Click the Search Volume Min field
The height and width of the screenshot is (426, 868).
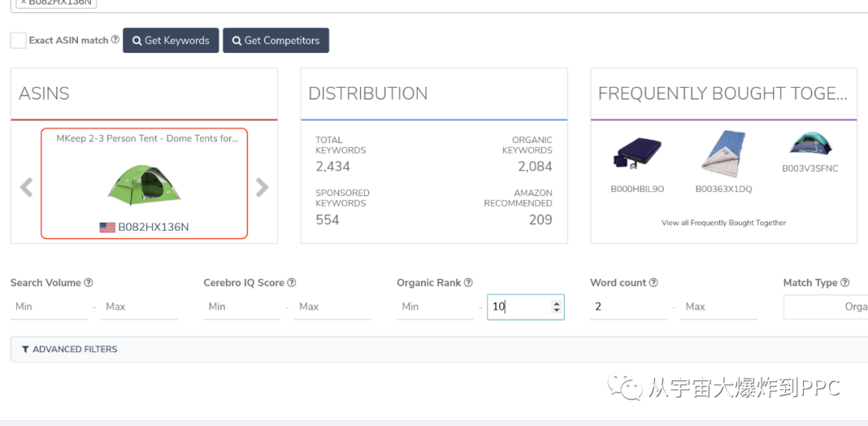click(x=48, y=306)
